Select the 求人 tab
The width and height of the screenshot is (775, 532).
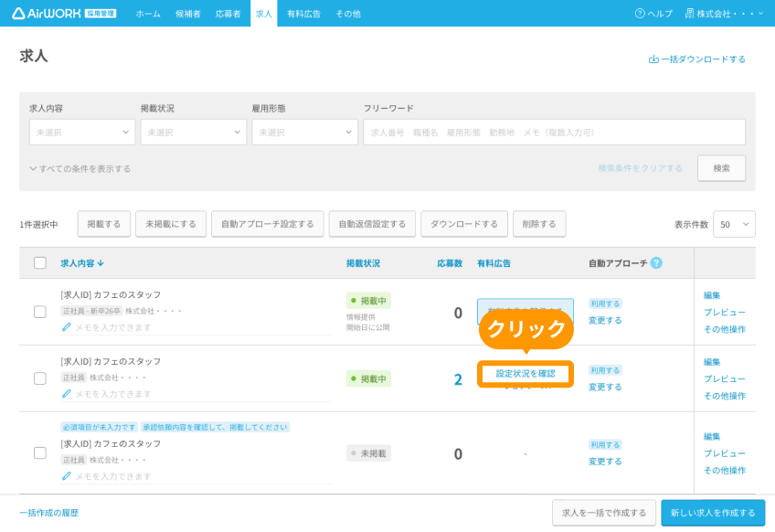coord(264,14)
